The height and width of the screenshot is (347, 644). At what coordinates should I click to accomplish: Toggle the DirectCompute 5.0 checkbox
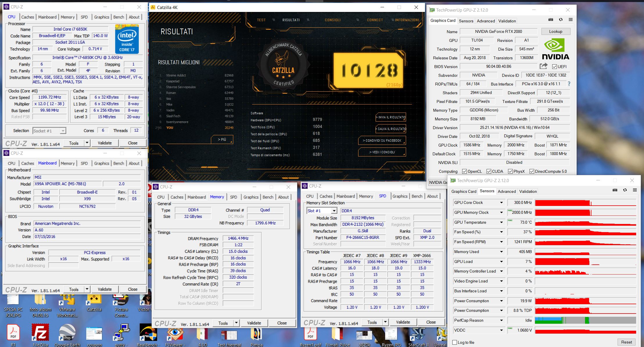coord(532,171)
